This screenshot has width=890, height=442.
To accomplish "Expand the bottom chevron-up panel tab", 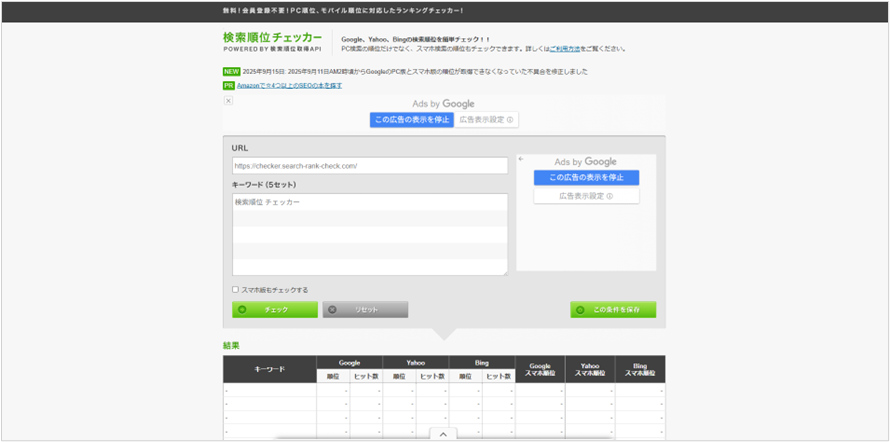I will point(442,434).
